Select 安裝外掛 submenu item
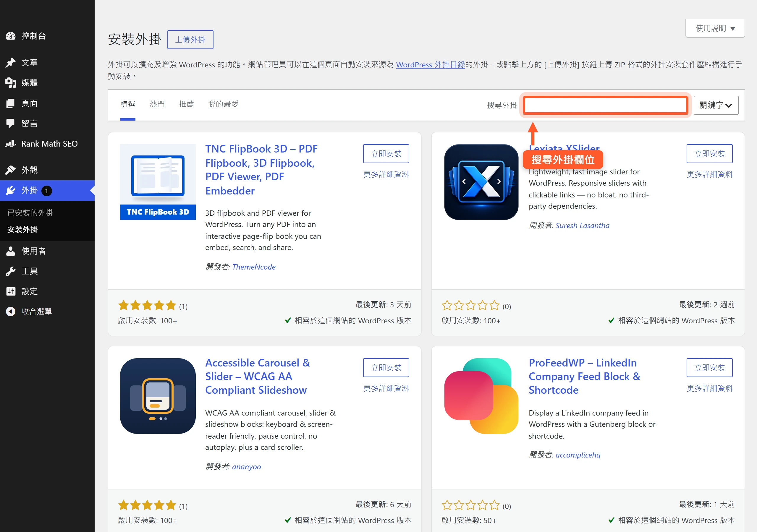The width and height of the screenshot is (757, 532). 22,229
